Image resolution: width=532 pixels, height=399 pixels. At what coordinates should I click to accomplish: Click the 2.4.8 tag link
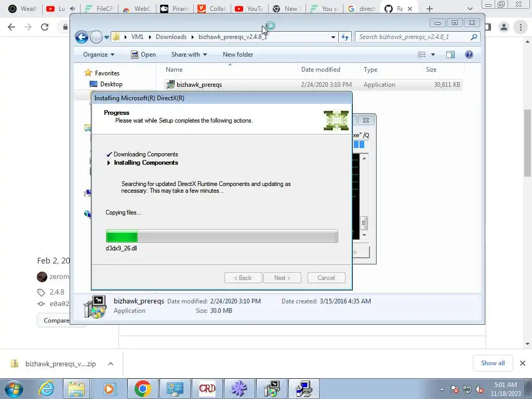[57, 292]
